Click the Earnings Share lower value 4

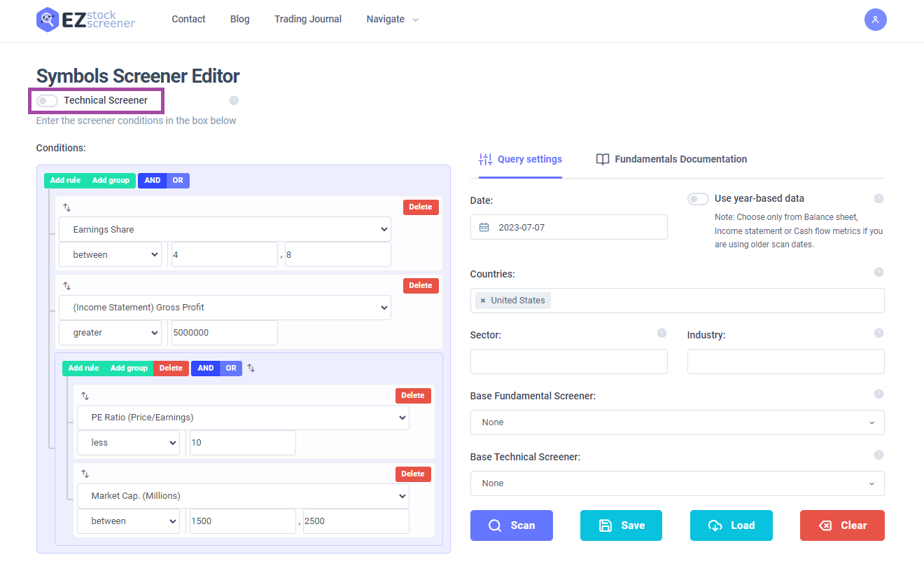click(x=225, y=254)
